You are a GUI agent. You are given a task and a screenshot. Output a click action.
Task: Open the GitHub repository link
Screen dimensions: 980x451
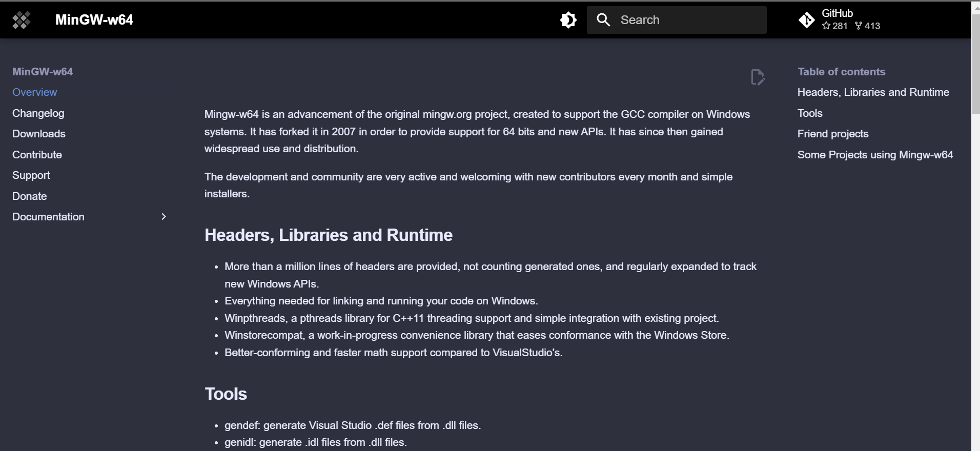(840, 20)
